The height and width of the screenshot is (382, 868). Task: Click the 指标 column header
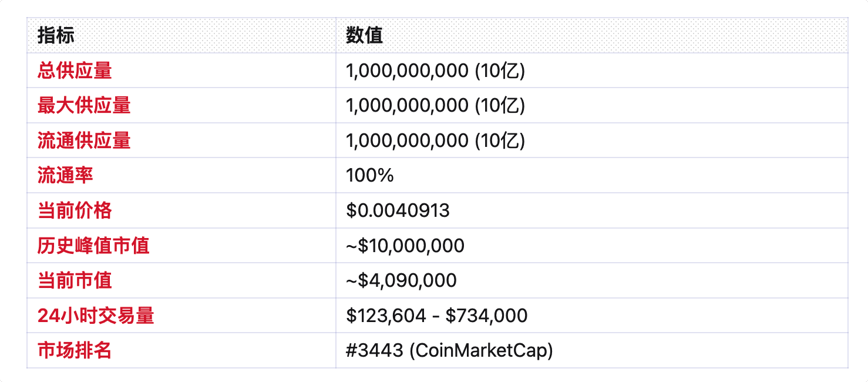(56, 36)
